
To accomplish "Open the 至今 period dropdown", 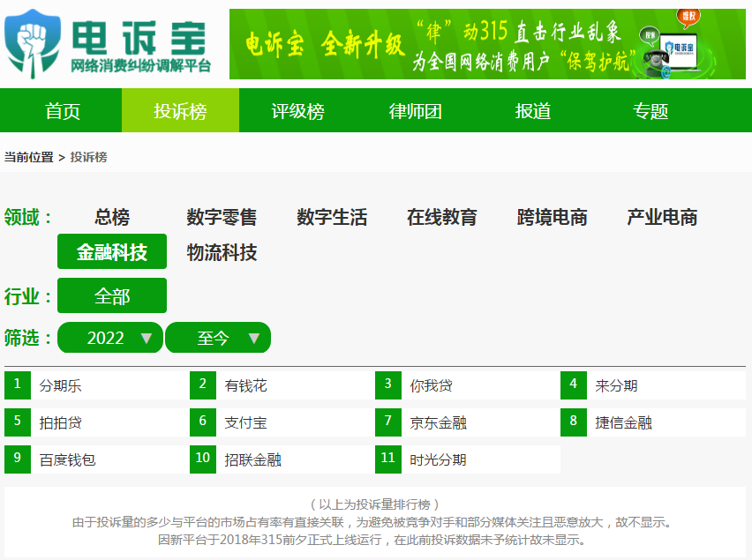I will click(x=218, y=338).
